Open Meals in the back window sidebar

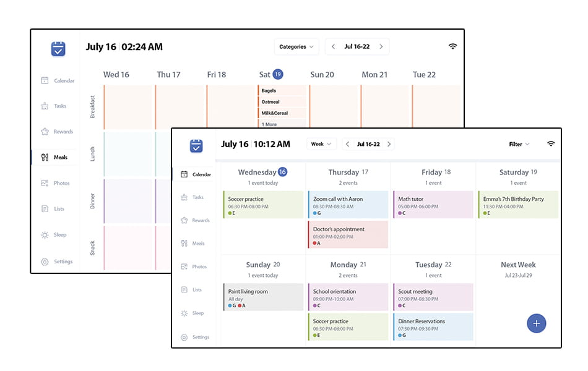tap(54, 158)
